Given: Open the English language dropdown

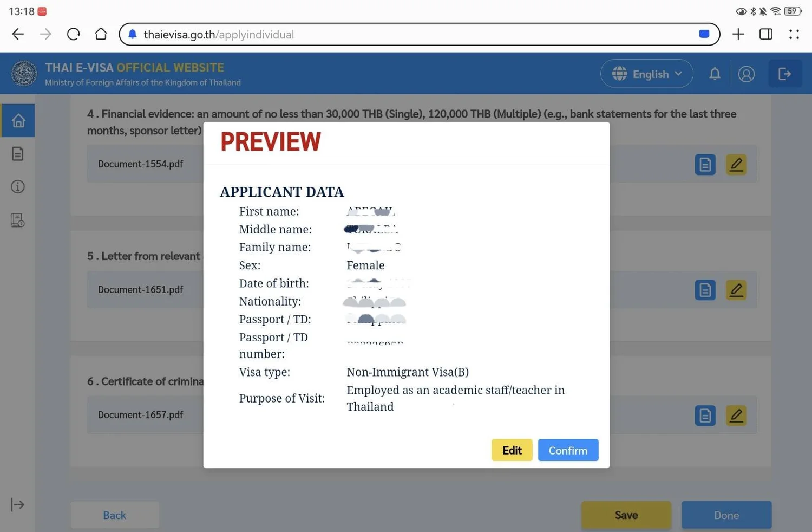Looking at the screenshot, I should [x=646, y=74].
